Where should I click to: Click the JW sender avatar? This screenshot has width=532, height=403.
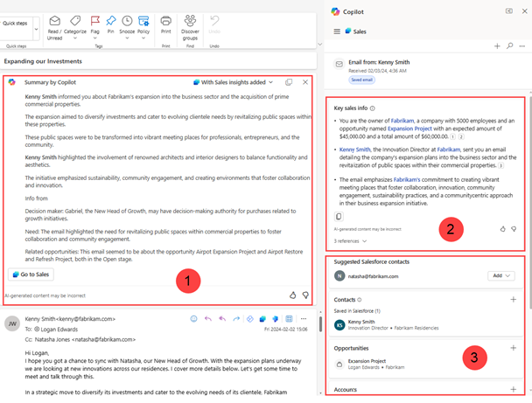(x=12, y=323)
